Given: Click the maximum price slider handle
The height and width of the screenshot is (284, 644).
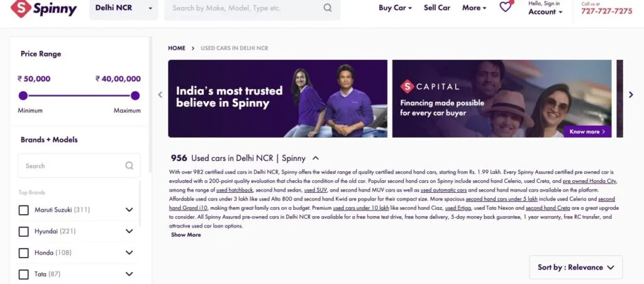Looking at the screenshot, I should pos(135,96).
